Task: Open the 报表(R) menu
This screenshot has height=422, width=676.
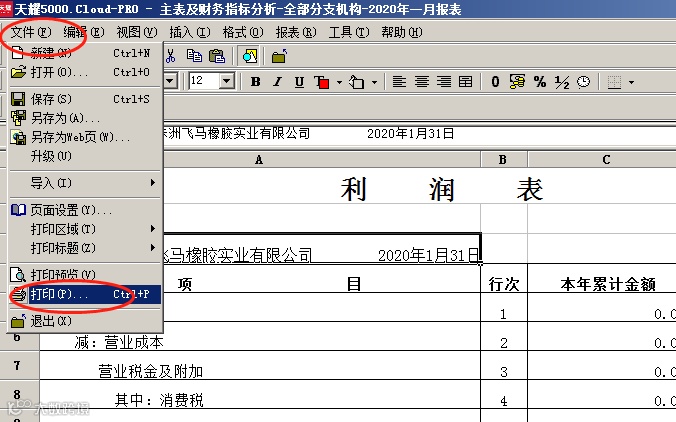Action: [296, 32]
